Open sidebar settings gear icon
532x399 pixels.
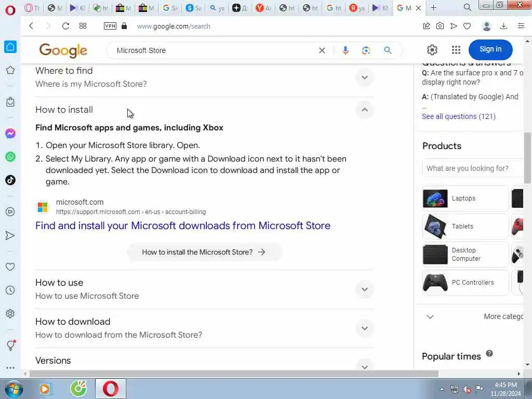(10, 313)
